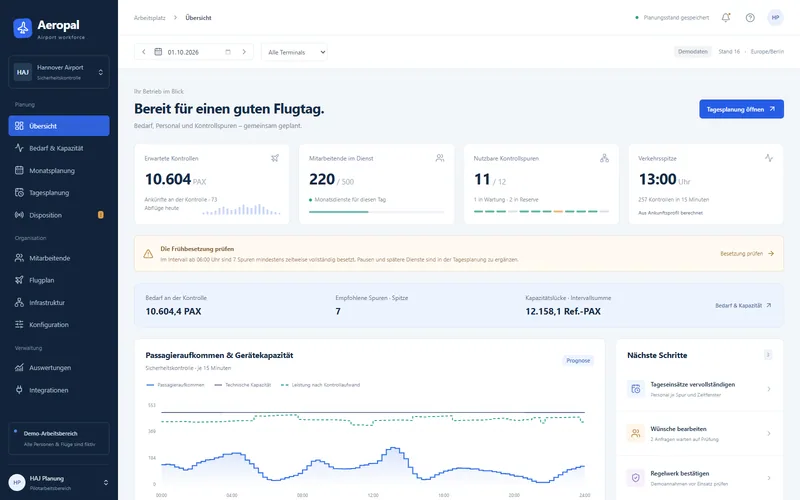Expand the Hannover Airport workspace switcher
Screen dimensions: 800x500
click(x=59, y=72)
